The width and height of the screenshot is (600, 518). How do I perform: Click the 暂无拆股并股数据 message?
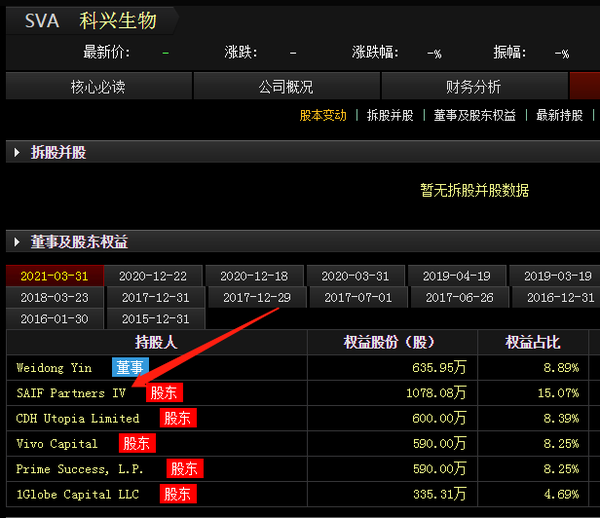pyautogui.click(x=474, y=190)
